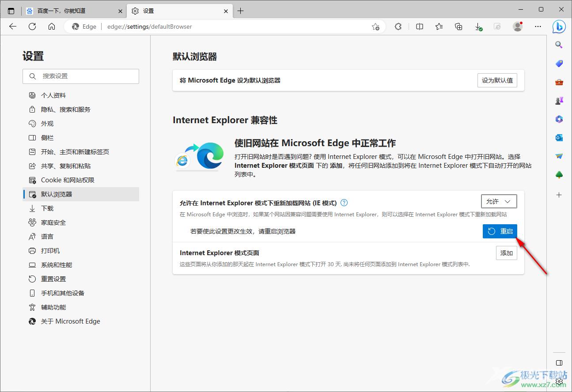Open 系统和性能 settings section
The width and height of the screenshot is (572, 392).
[81, 265]
